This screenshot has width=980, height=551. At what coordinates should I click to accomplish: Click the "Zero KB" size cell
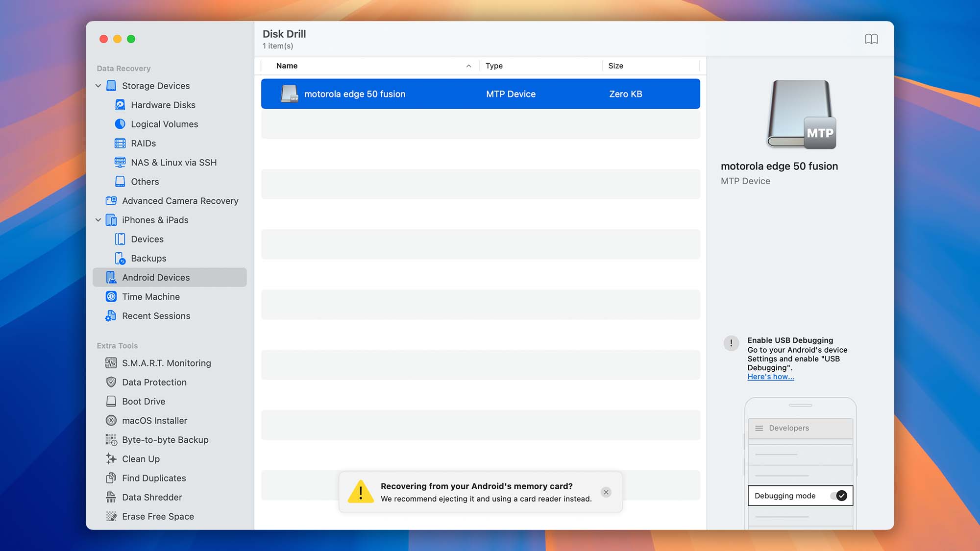coord(625,94)
